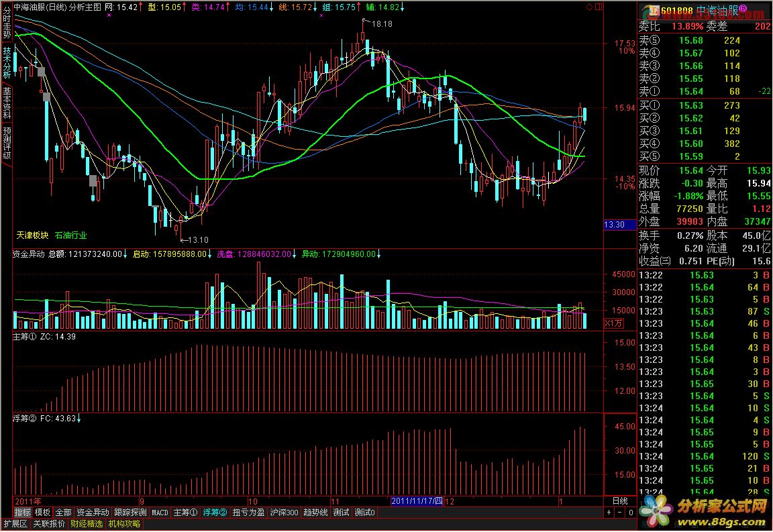Select the 浮筹② indicator tab
773x532 pixels.
[215, 513]
